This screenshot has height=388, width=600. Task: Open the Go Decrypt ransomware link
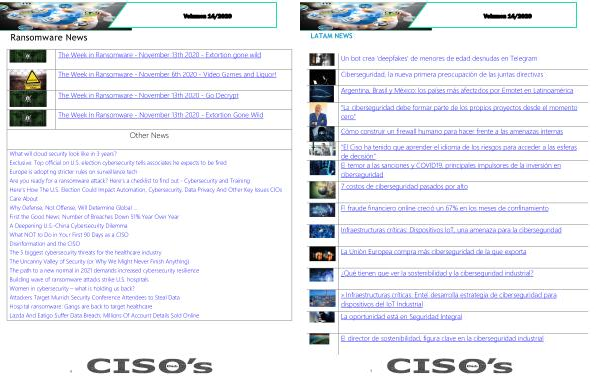pos(148,95)
